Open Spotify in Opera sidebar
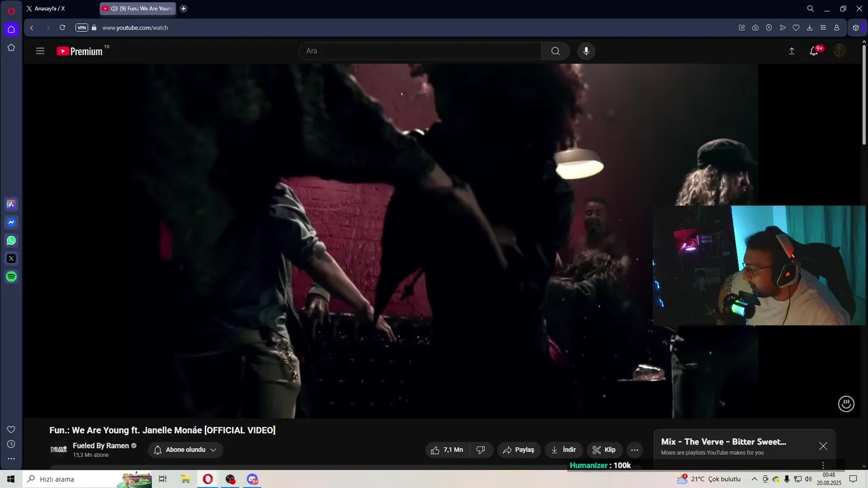 click(11, 277)
